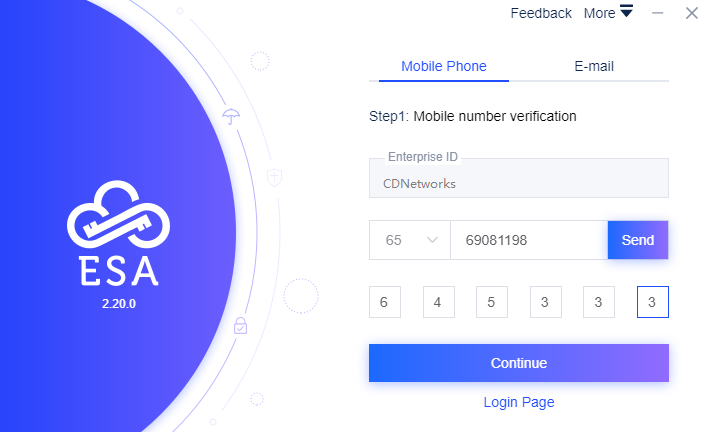Click the mobile number field 69081198
The height and width of the screenshot is (432, 712).
coord(528,240)
